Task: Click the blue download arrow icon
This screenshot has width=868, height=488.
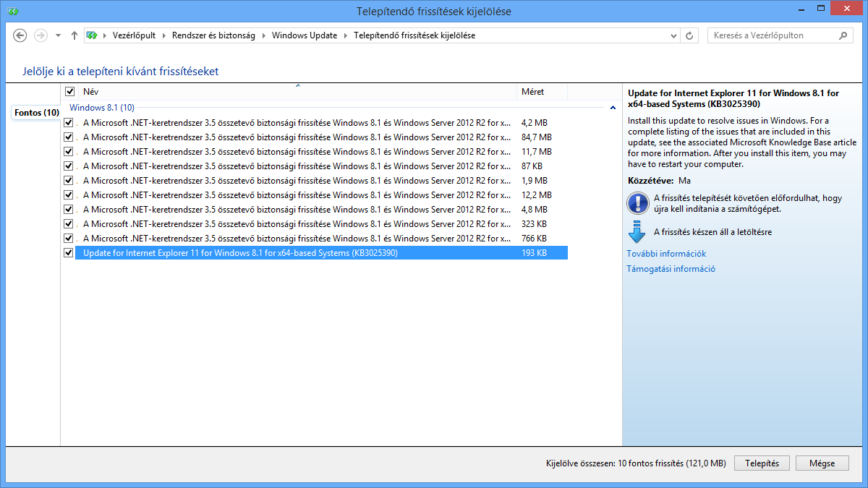Action: click(x=637, y=233)
